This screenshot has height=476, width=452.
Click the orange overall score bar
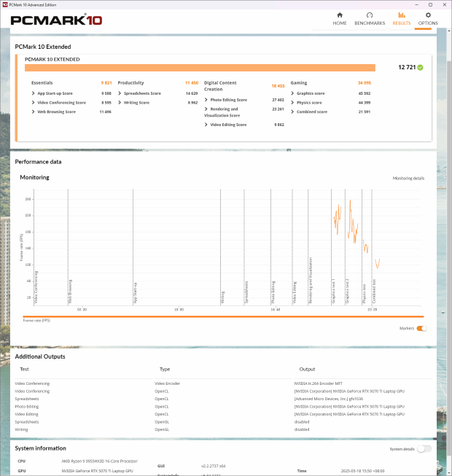coord(200,68)
